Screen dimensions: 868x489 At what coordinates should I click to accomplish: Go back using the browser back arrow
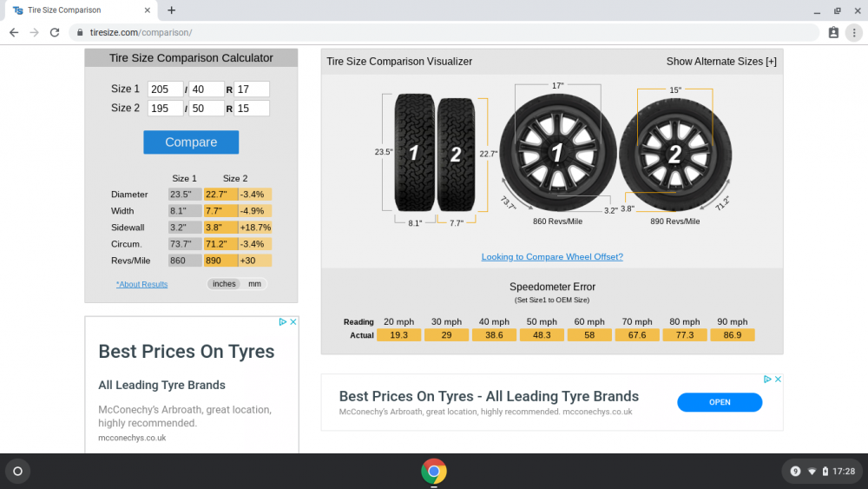tap(14, 33)
